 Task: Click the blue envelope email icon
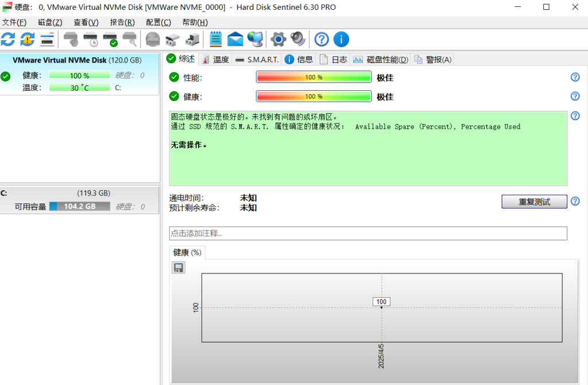point(235,39)
